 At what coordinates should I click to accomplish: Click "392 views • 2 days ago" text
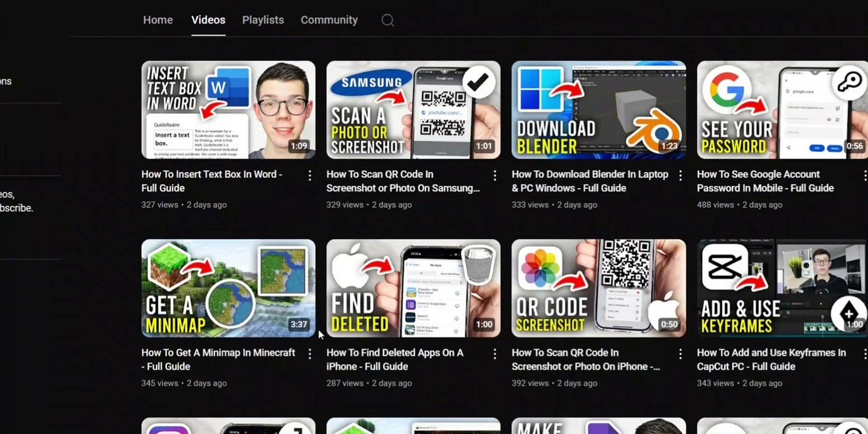555,383
